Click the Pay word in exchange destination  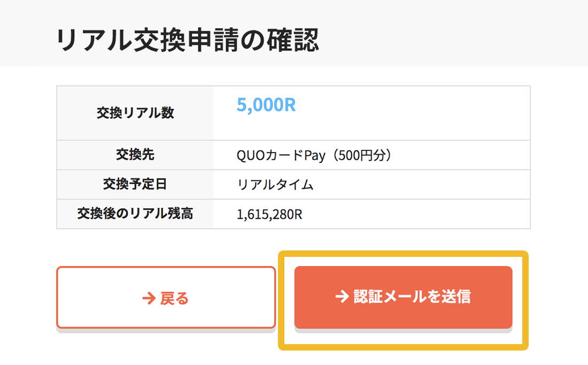[x=315, y=155]
